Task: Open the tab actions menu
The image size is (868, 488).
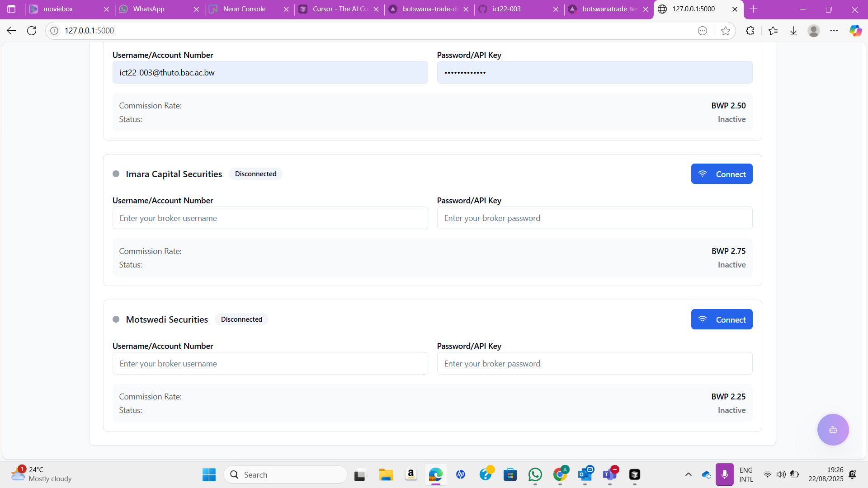Action: point(11,9)
